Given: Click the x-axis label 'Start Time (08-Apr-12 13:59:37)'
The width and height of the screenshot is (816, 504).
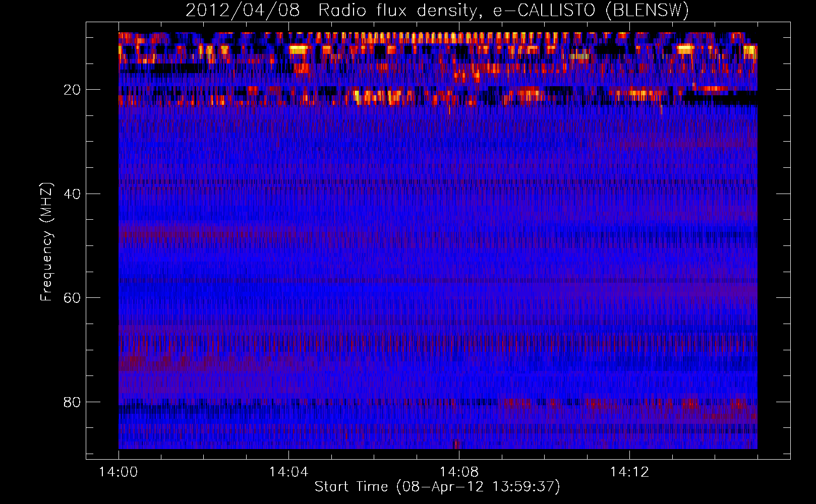Looking at the screenshot, I should pyautogui.click(x=437, y=486).
